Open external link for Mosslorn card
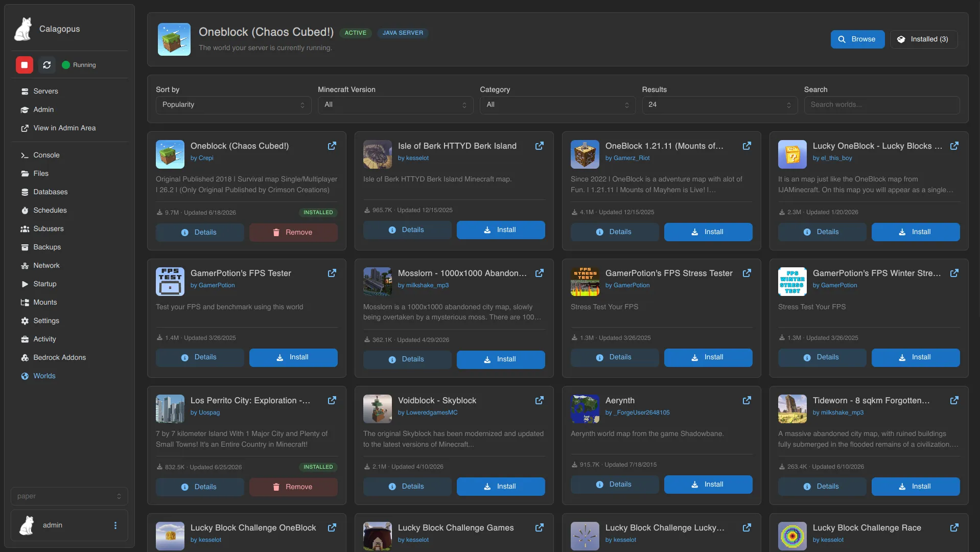This screenshot has height=552, width=980. click(x=540, y=273)
